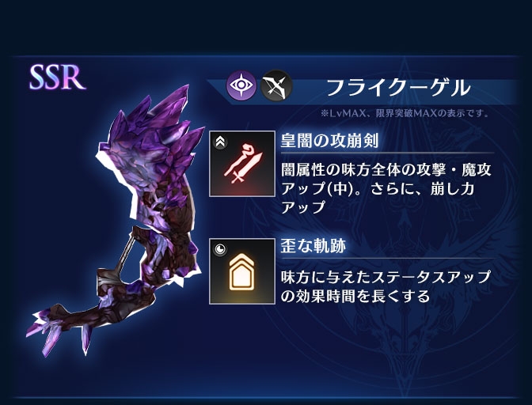
Task: View the purple bow weapon artwork
Action: coord(117,220)
